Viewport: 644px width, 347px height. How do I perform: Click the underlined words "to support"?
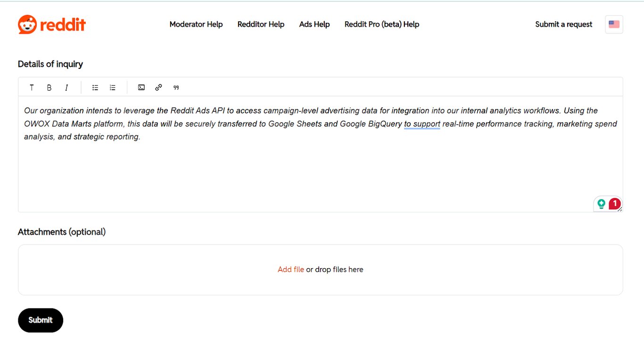pyautogui.click(x=422, y=124)
